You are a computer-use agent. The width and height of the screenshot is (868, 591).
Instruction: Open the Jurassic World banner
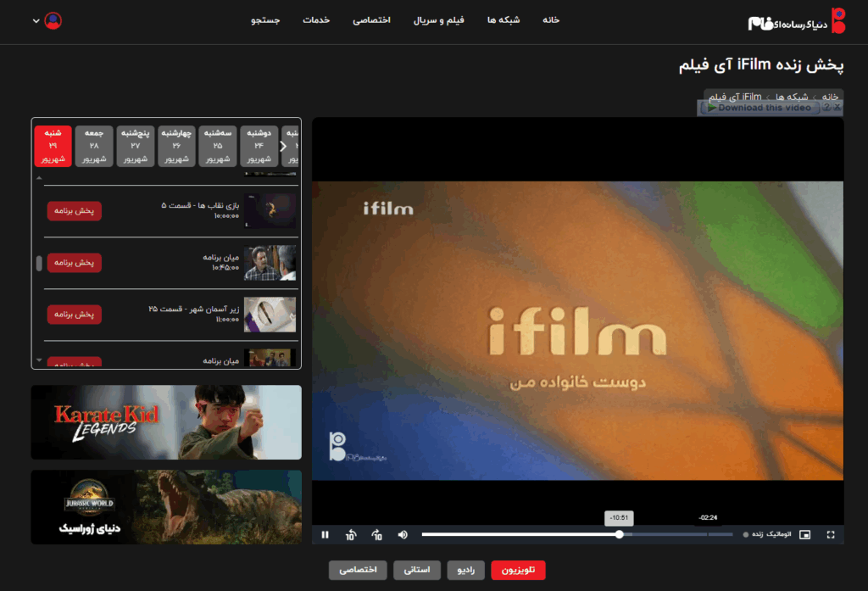pyautogui.click(x=166, y=507)
